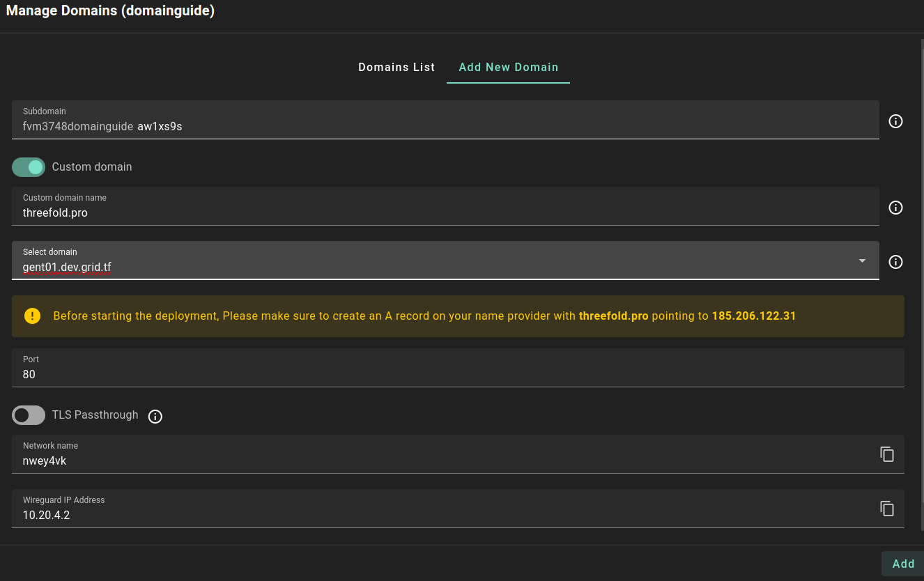Click into the Port field
Viewport: 924px width, 581px height.
(457, 375)
